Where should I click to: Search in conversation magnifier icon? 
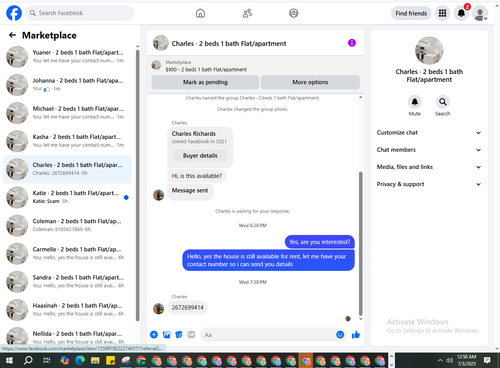click(x=443, y=102)
